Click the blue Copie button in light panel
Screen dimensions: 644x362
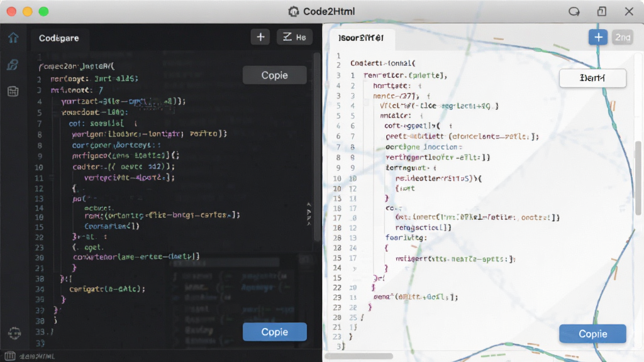click(592, 334)
